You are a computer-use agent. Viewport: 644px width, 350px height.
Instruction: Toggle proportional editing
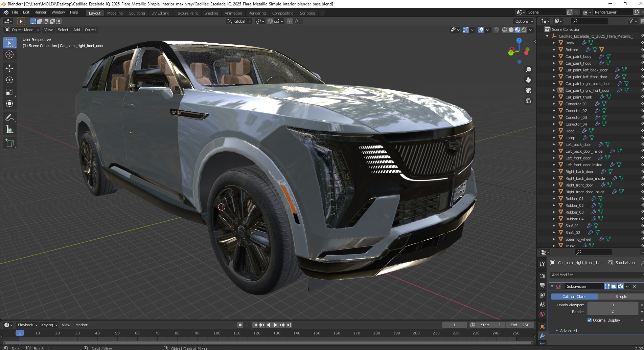click(290, 21)
